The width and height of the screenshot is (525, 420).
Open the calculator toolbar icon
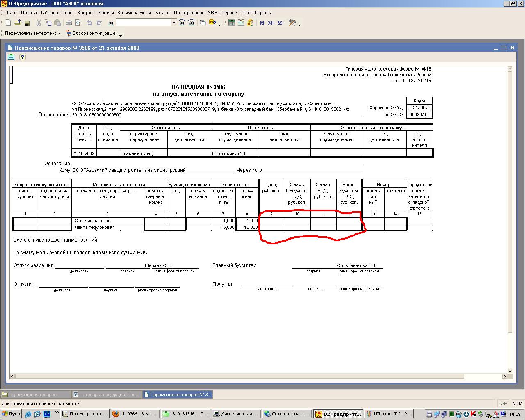[232, 23]
